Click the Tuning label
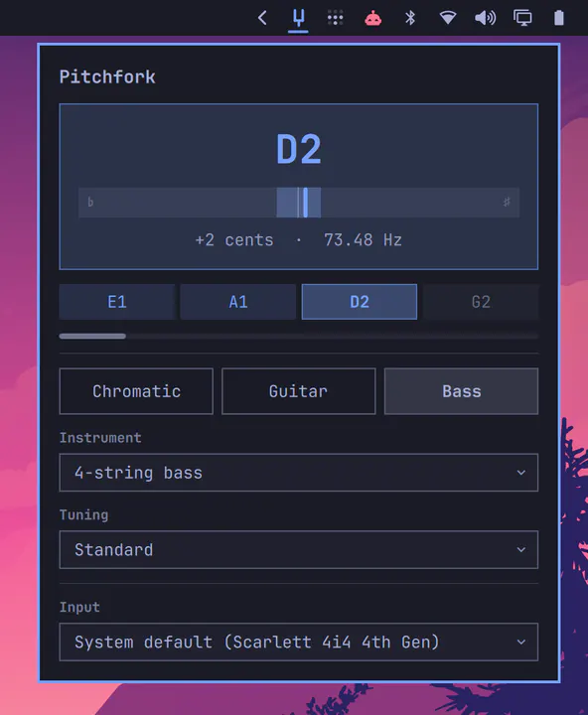The width and height of the screenshot is (588, 715). click(x=84, y=514)
